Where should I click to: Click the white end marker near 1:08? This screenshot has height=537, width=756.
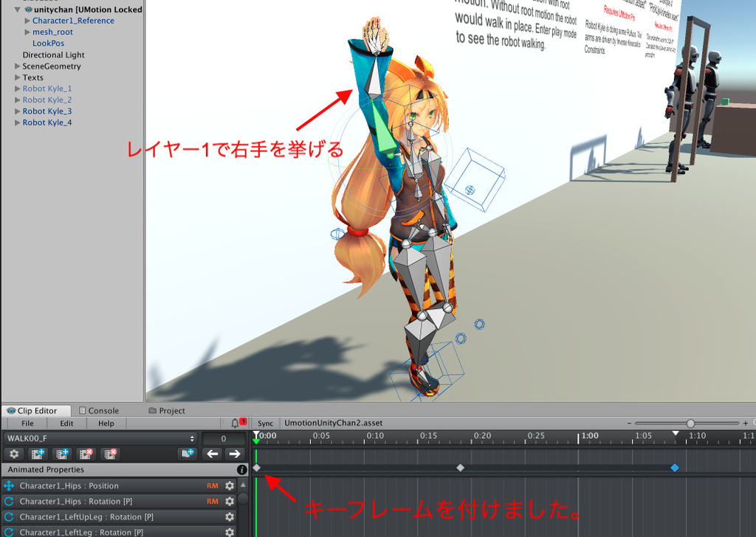tap(676, 434)
